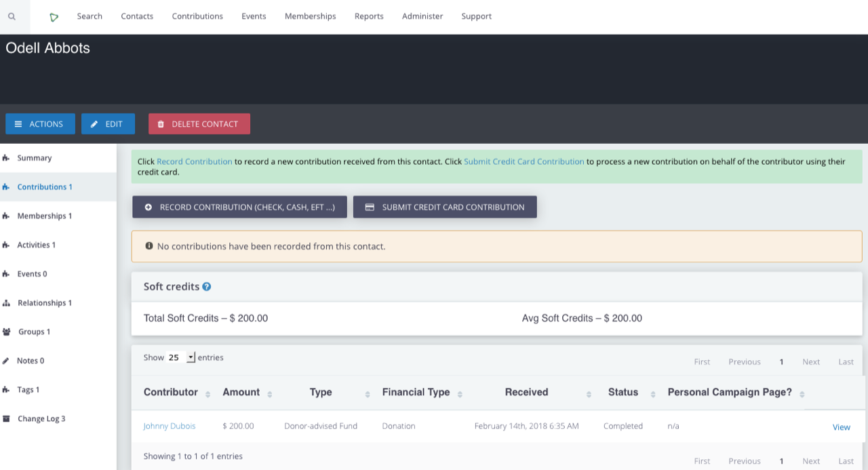Open the Memberships menu
The width and height of the screenshot is (868, 470).
[x=311, y=16]
